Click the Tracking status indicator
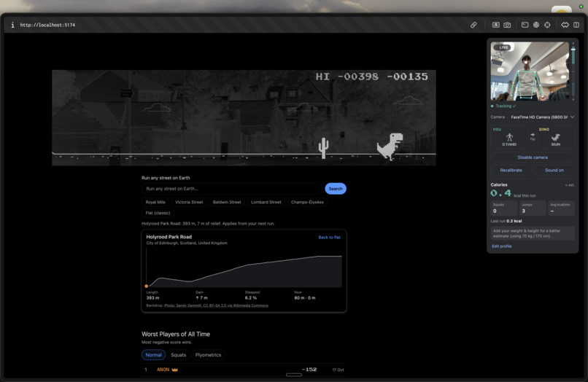Image resolution: width=588 pixels, height=382 pixels. tap(503, 106)
